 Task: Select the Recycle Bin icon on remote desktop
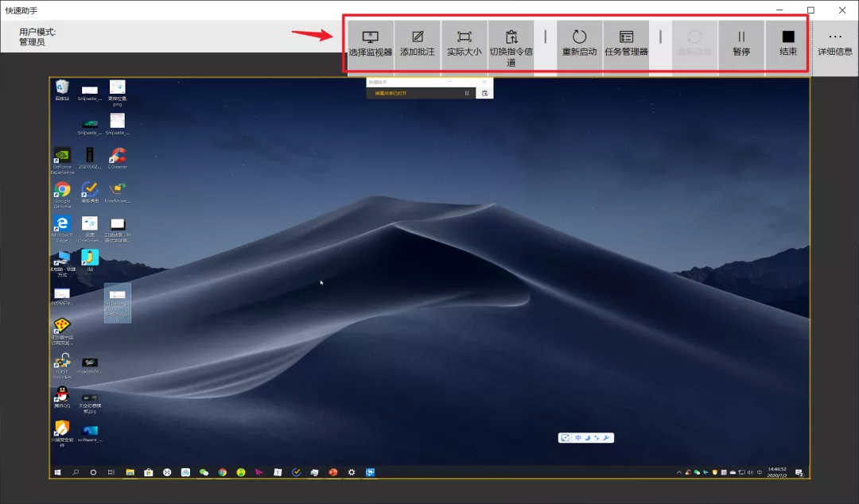point(62,91)
